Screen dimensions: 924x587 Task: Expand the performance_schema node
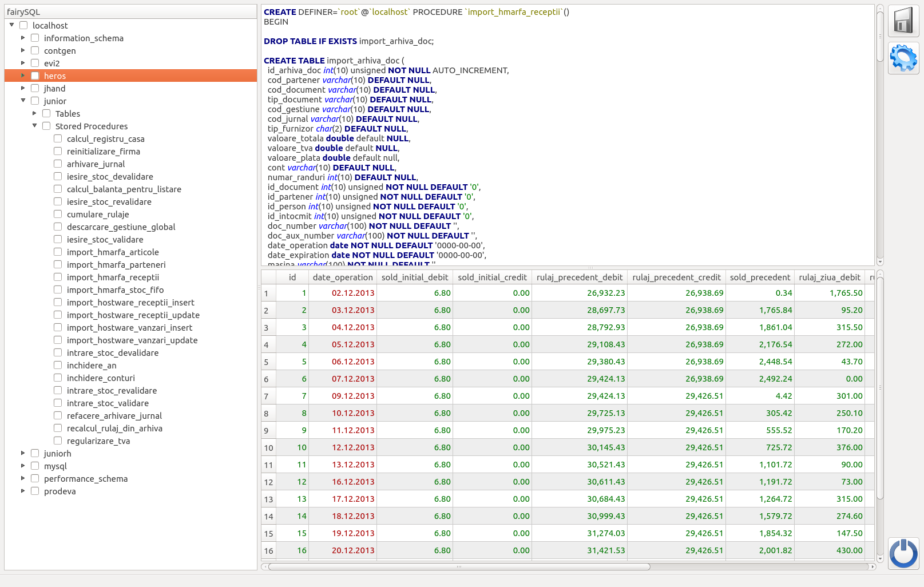[23, 478]
